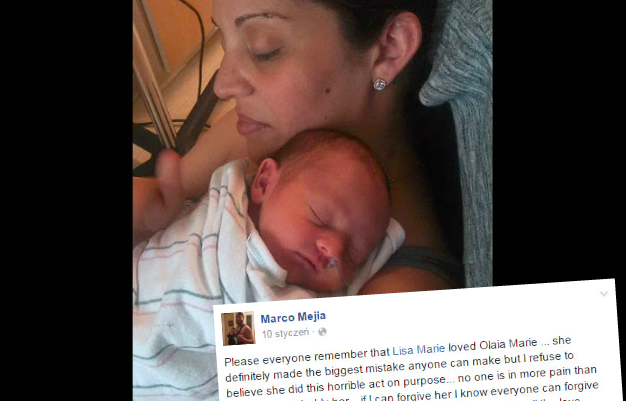Screen dimensions: 626x401
Task: Click the 10 styczeń post timestamp
Action: [x=285, y=333]
